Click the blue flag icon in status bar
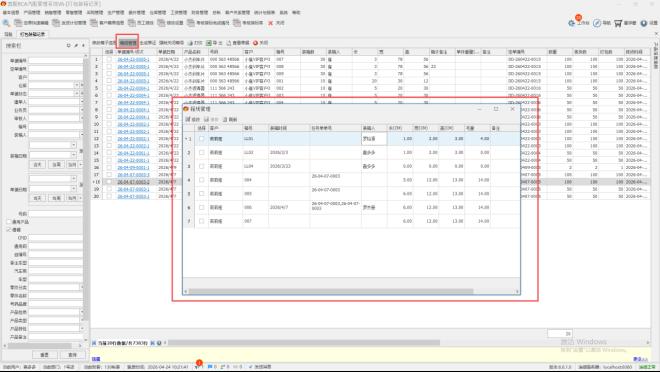 point(210,367)
